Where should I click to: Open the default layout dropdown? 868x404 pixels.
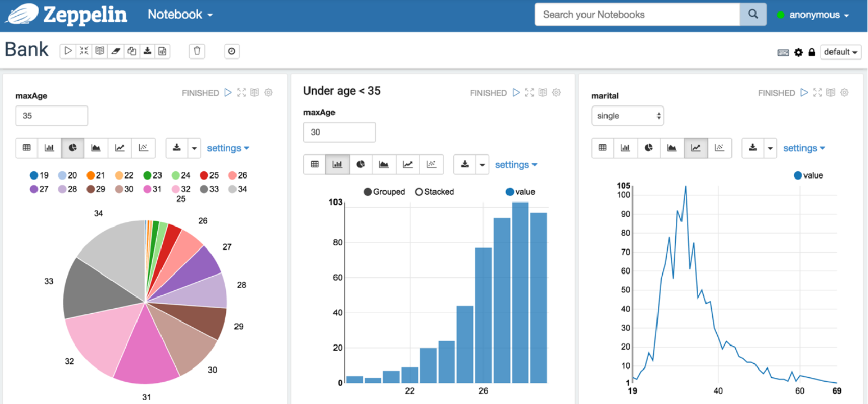click(x=841, y=52)
